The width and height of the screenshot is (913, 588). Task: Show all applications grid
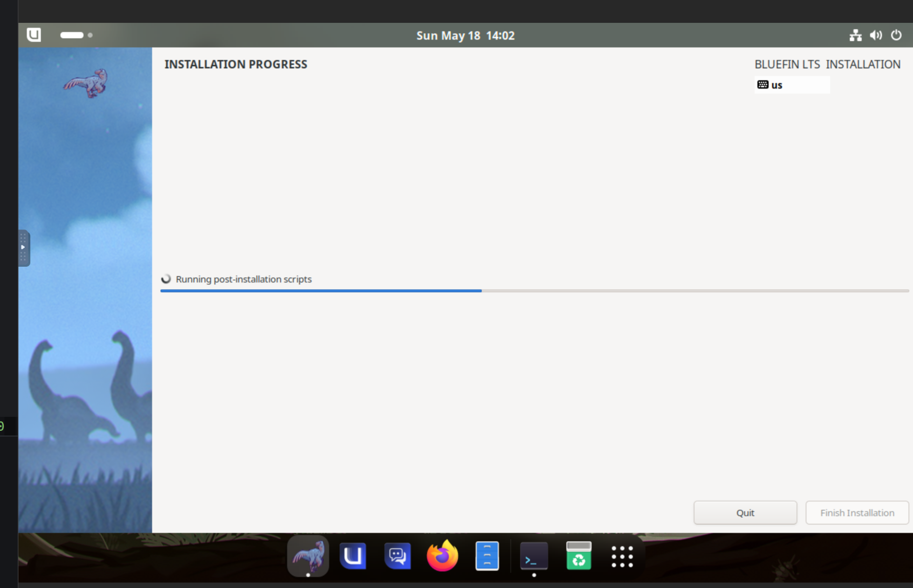[x=622, y=556]
